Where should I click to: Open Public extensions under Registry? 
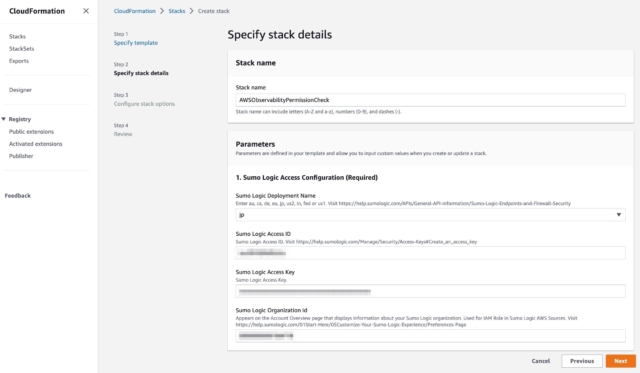click(31, 131)
